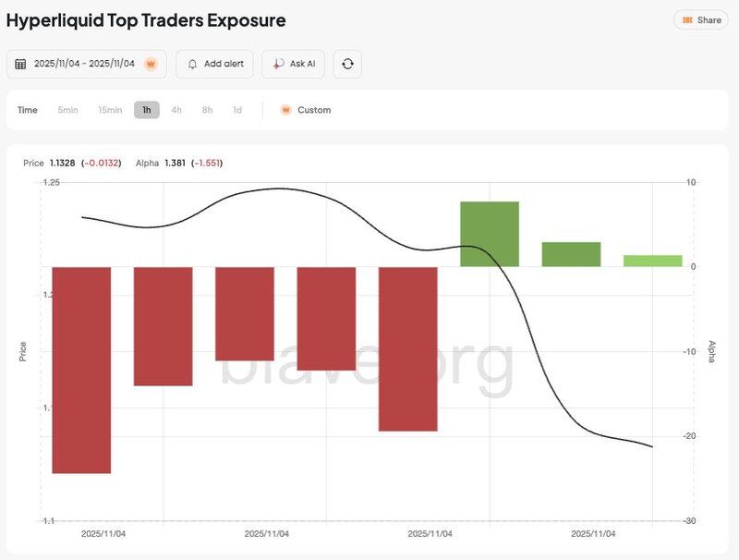Click the Ask AI sparkle icon
Image resolution: width=739 pixels, height=560 pixels.
(x=278, y=64)
